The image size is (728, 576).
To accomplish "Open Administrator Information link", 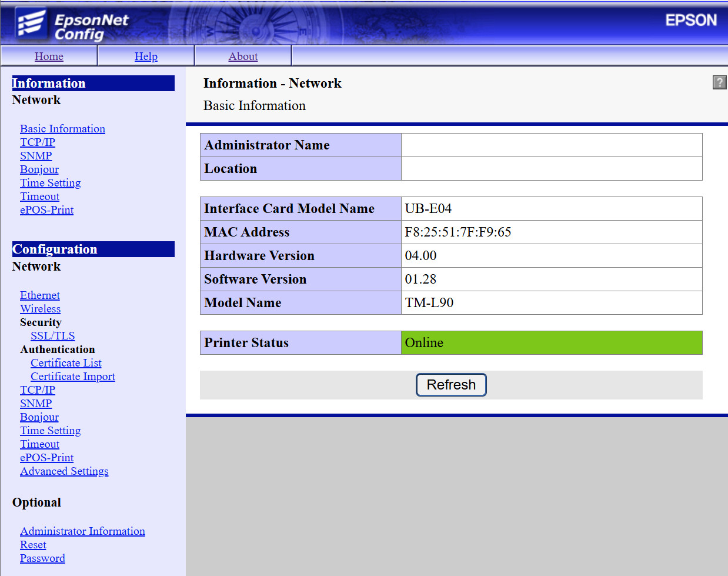I will [82, 531].
